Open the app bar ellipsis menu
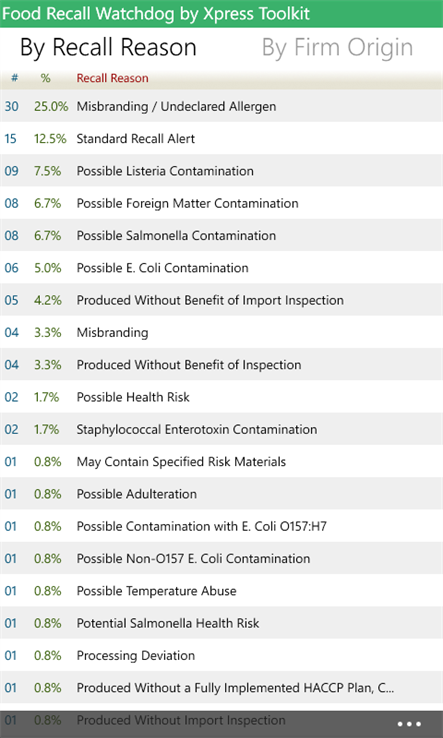This screenshot has width=443, height=738. [409, 724]
